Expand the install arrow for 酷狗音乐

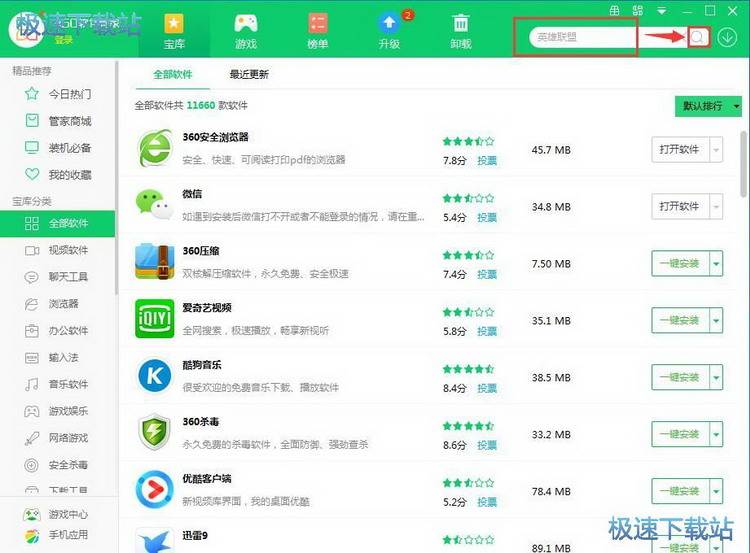(x=716, y=377)
